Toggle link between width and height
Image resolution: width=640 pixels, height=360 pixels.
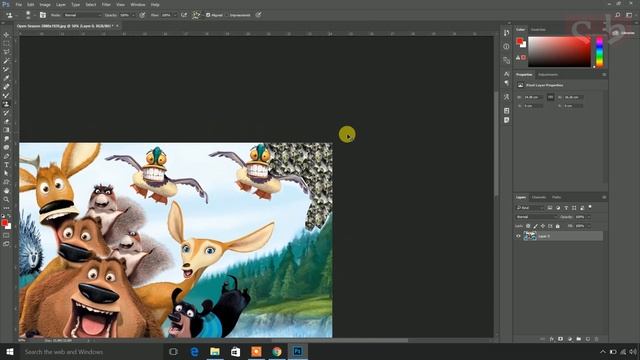pos(550,97)
